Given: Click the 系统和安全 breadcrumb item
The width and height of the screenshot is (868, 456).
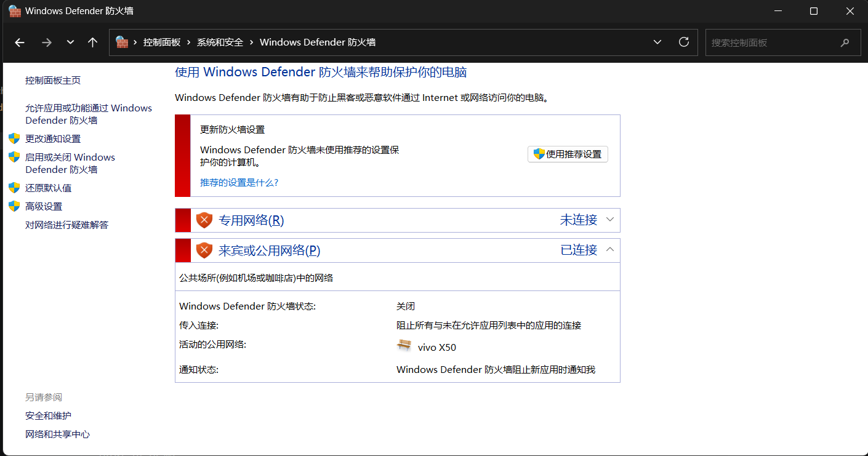Looking at the screenshot, I should (220, 42).
